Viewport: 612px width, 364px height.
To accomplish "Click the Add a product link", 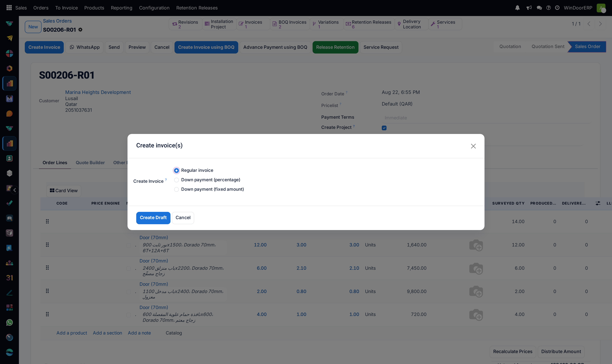I will pyautogui.click(x=72, y=333).
